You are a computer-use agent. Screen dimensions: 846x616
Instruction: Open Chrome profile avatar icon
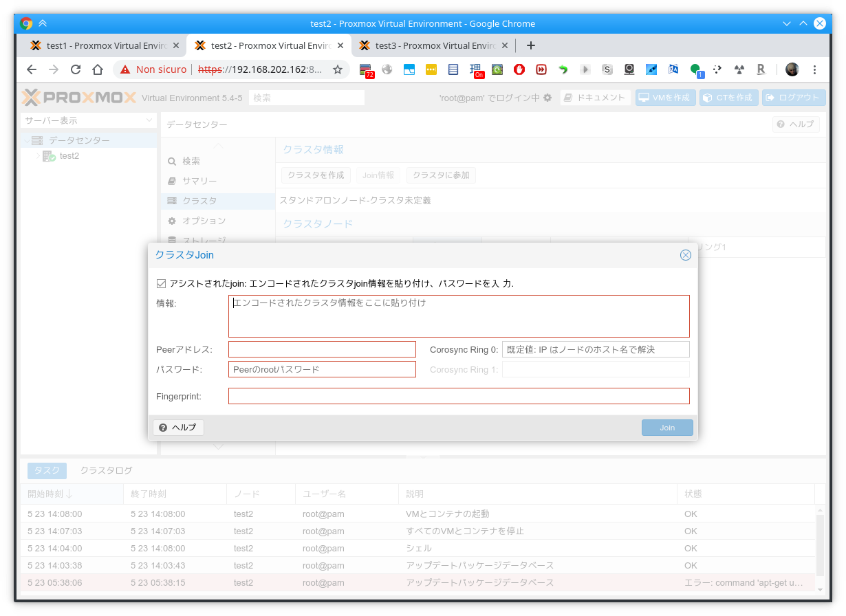792,69
